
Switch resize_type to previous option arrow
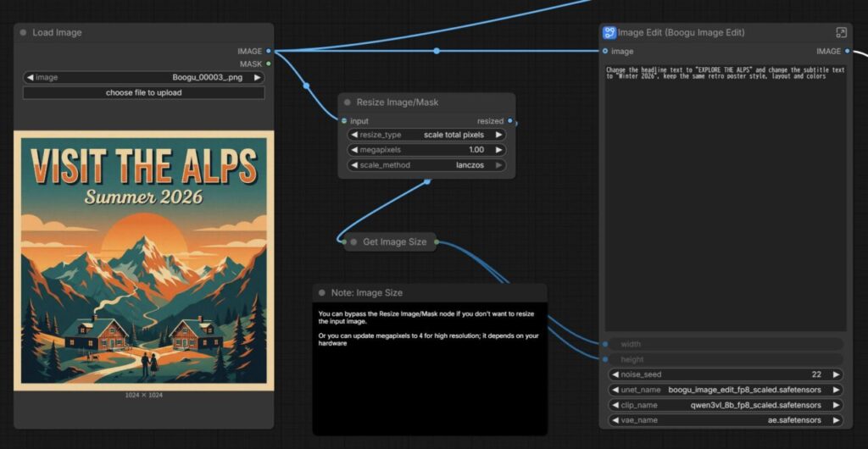[353, 135]
